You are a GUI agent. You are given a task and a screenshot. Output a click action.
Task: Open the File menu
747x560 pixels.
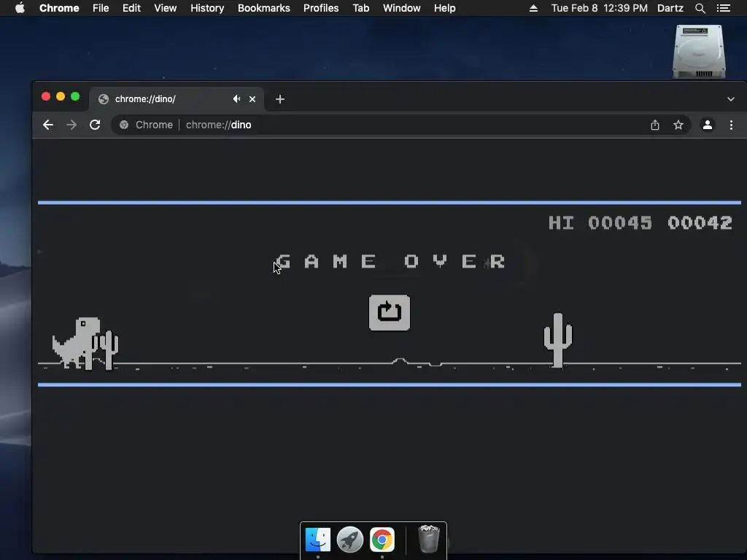[x=101, y=8]
